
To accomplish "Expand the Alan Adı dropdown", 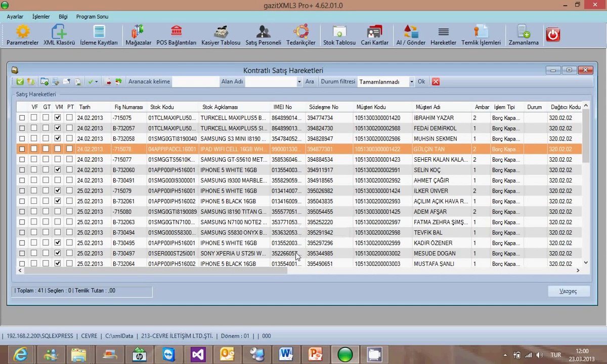I will tap(299, 82).
